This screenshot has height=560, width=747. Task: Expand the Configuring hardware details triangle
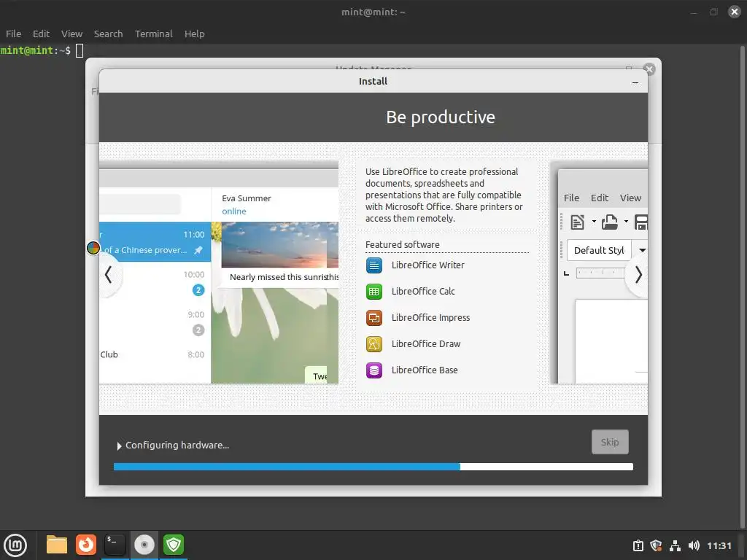pyautogui.click(x=119, y=446)
